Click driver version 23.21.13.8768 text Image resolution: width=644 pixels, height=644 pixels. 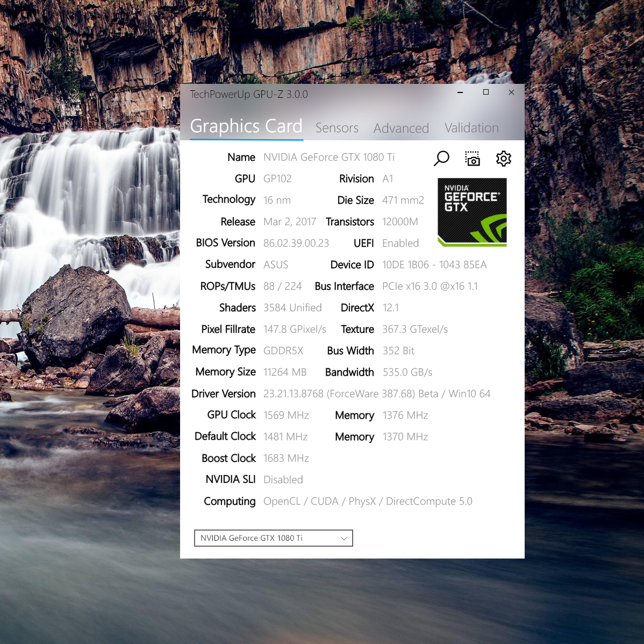point(377,394)
